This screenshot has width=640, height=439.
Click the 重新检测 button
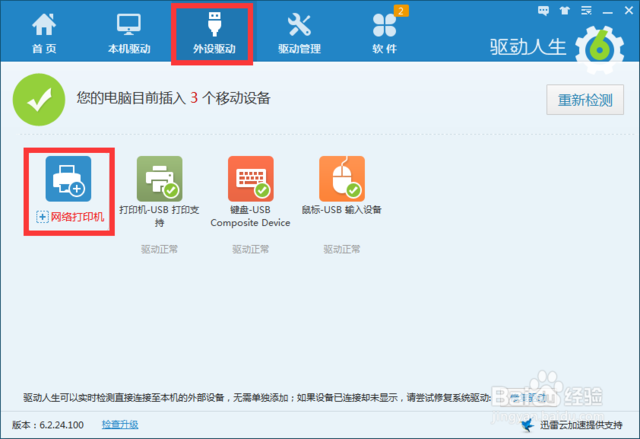pos(585,100)
